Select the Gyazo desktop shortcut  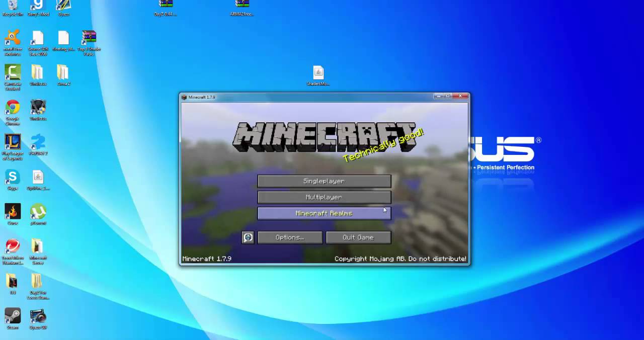point(63,8)
